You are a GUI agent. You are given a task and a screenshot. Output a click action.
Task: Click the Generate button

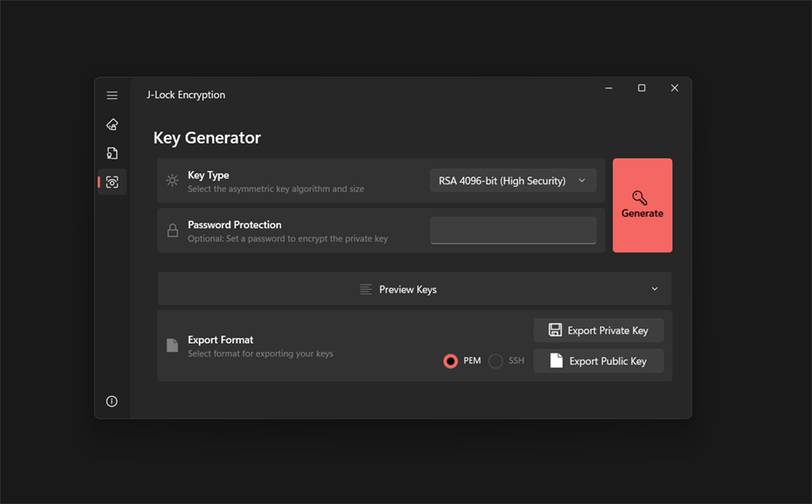642,205
